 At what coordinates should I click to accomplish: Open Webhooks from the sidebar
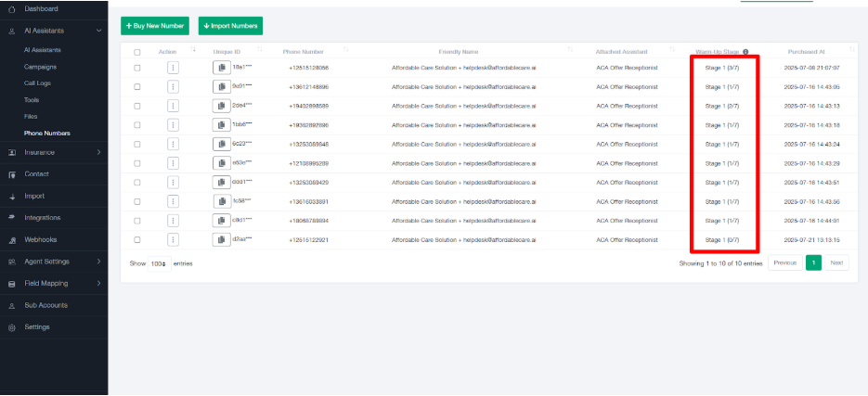41,239
